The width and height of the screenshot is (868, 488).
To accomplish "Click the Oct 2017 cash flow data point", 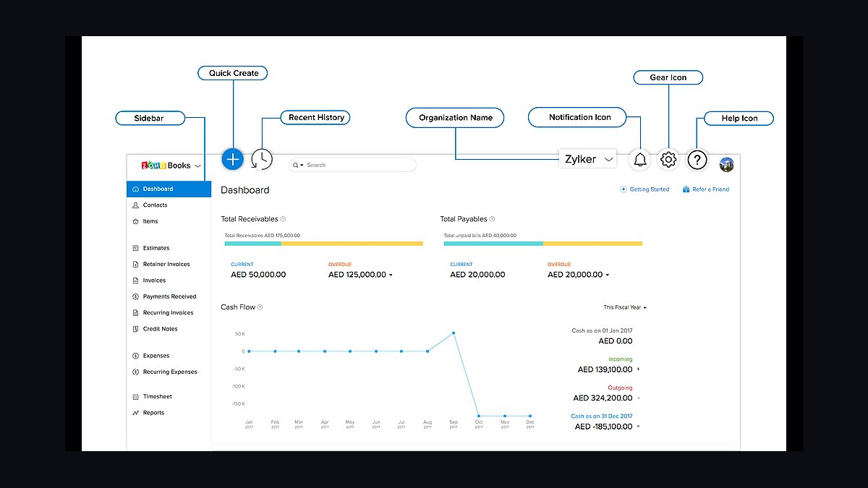I will [479, 416].
